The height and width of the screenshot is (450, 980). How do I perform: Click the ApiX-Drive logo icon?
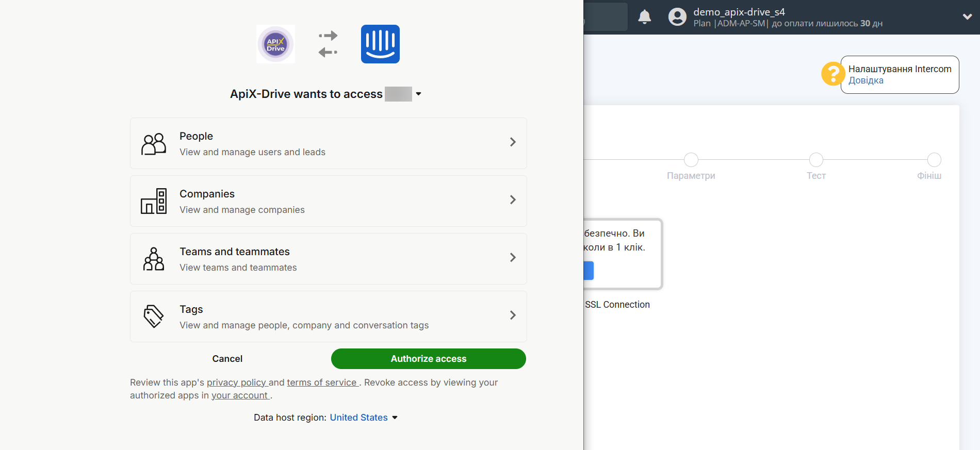coord(276,44)
